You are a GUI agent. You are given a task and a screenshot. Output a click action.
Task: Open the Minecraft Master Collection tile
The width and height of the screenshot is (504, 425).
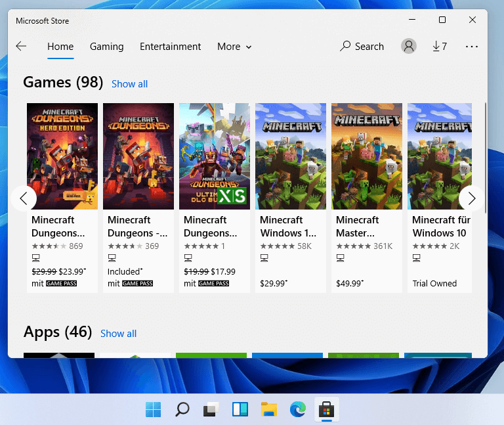[x=366, y=198]
